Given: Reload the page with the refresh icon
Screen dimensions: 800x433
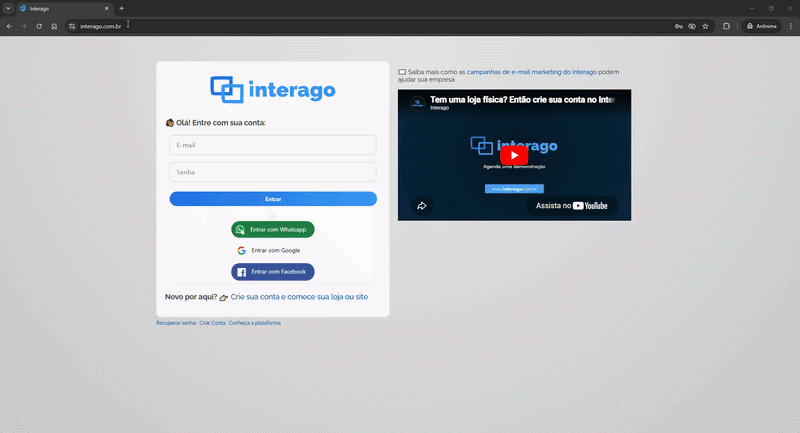Looking at the screenshot, I should [39, 26].
